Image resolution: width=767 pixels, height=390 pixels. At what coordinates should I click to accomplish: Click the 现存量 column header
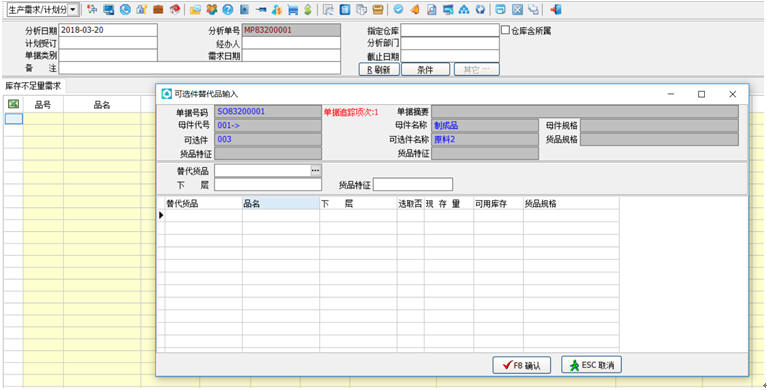449,204
